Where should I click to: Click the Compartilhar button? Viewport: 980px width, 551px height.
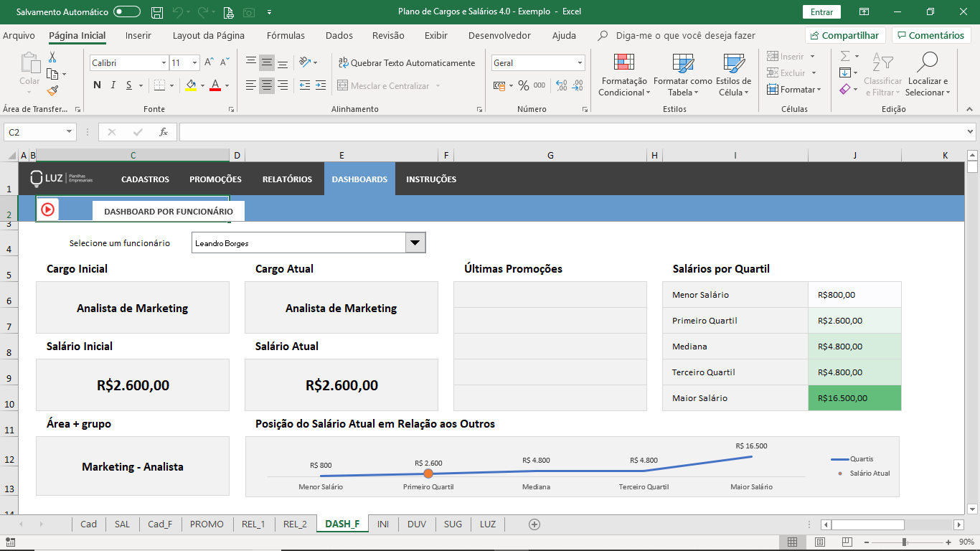pyautogui.click(x=844, y=34)
